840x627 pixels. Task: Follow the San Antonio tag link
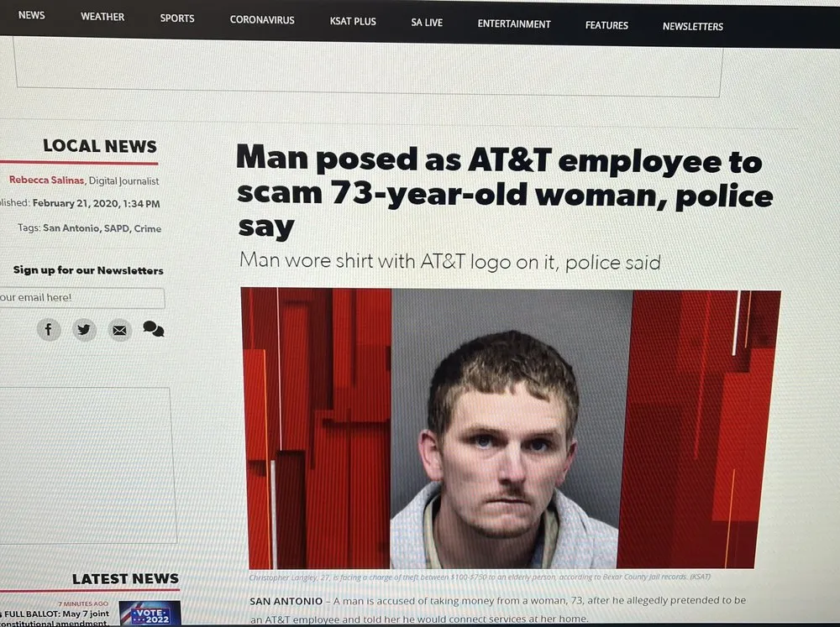[x=71, y=228]
